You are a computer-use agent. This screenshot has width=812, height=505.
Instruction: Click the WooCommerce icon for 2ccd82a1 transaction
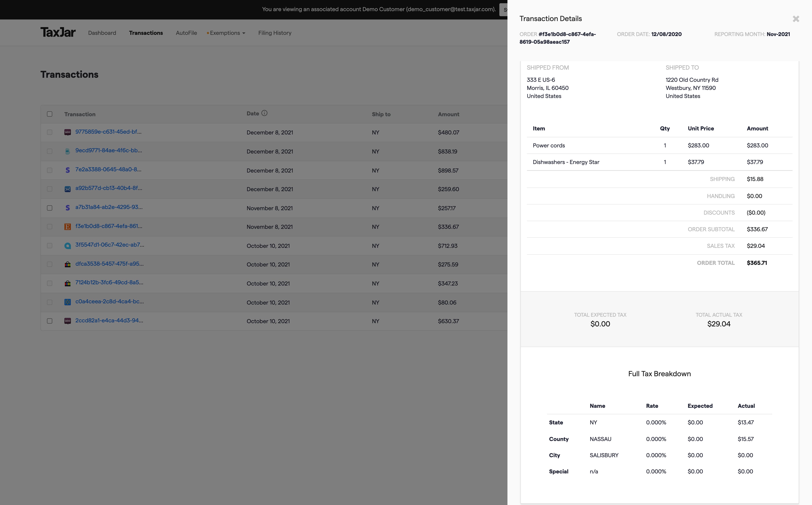pyautogui.click(x=67, y=321)
